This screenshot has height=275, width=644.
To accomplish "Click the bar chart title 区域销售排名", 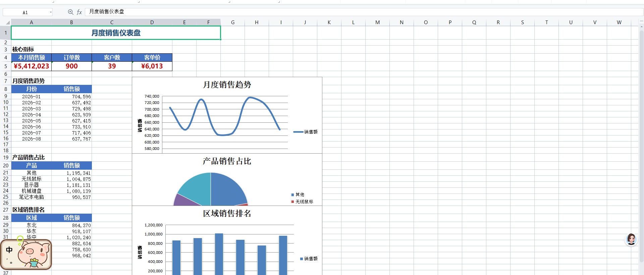I will (227, 213).
